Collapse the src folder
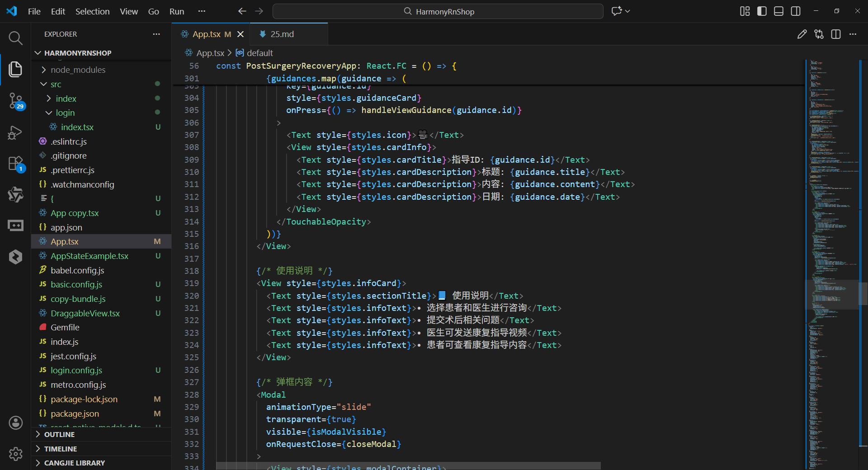 (x=101, y=84)
